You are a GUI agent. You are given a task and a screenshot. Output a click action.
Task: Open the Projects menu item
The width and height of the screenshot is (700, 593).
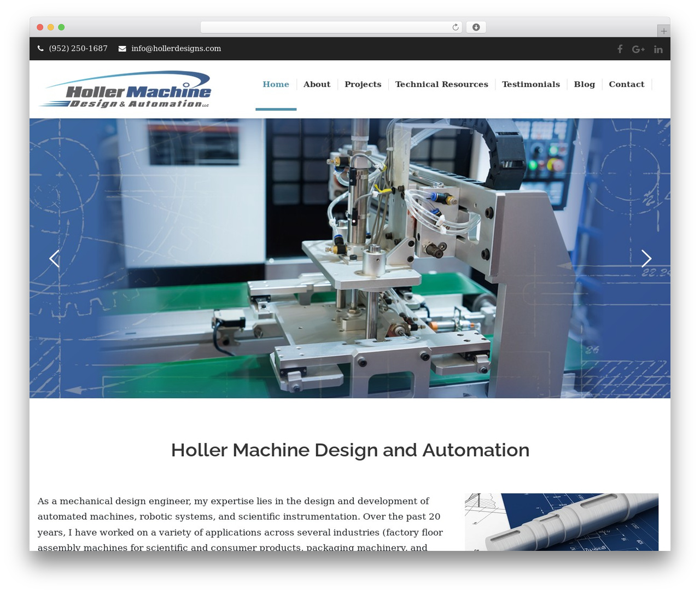363,84
